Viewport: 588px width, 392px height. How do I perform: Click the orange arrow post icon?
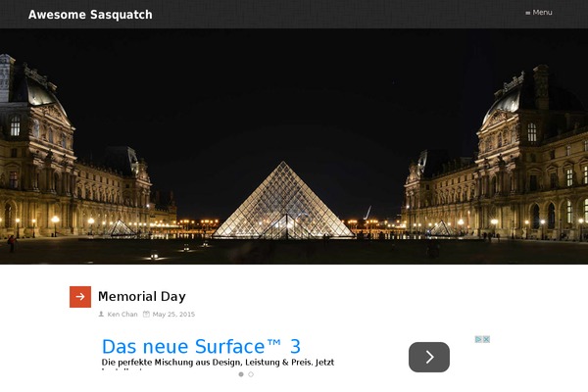[80, 297]
